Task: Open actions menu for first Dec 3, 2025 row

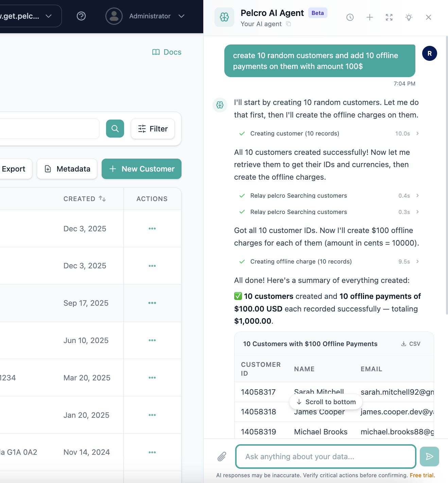Action: (x=152, y=229)
